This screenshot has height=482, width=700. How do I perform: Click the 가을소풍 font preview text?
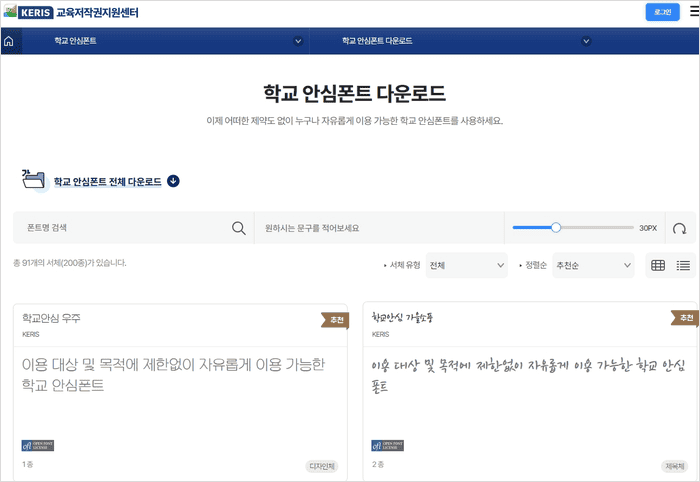(x=529, y=375)
